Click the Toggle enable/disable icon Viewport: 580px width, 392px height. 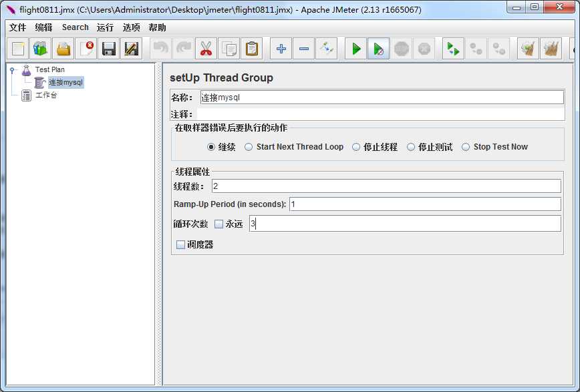[327, 49]
